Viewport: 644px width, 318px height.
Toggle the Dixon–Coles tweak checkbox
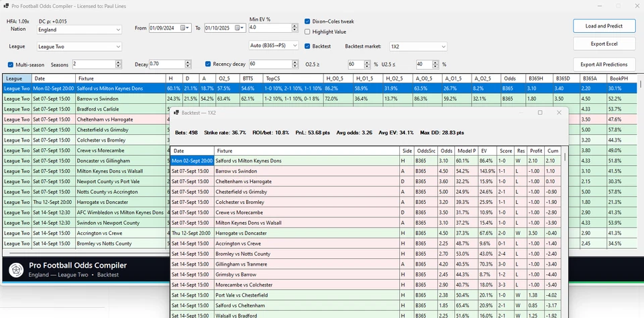coord(307,21)
